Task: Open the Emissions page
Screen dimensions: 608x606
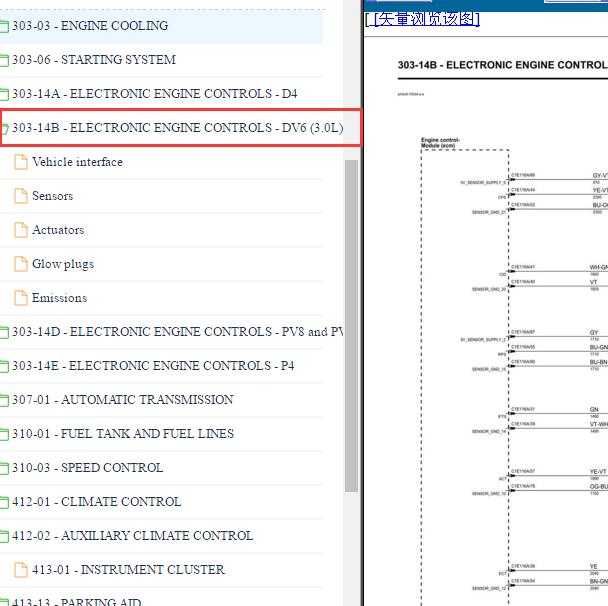Action: click(59, 298)
